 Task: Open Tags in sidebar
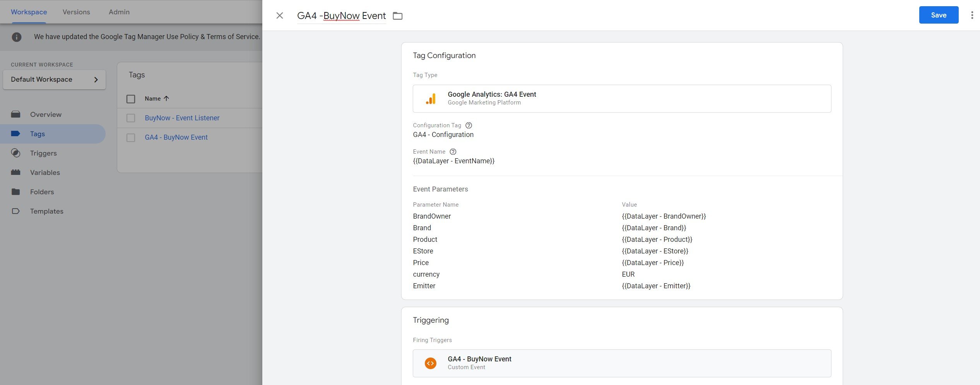click(x=37, y=134)
